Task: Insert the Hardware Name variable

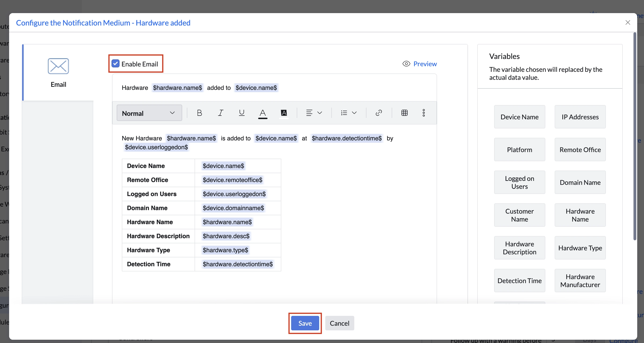Action: coord(580,215)
